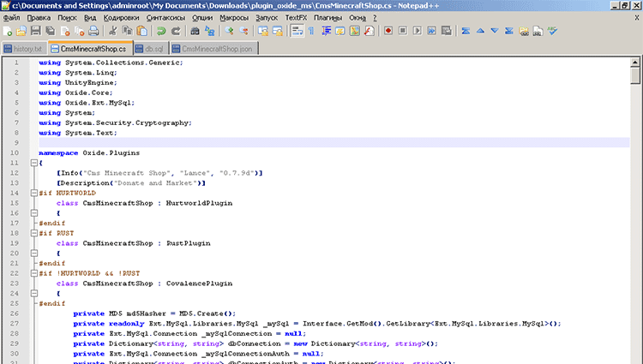
Task: Click the Save file toolbar icon
Action: (35, 31)
